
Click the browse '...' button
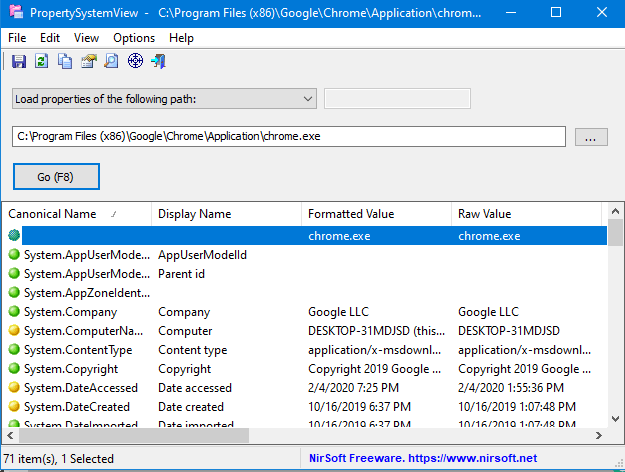coord(590,138)
